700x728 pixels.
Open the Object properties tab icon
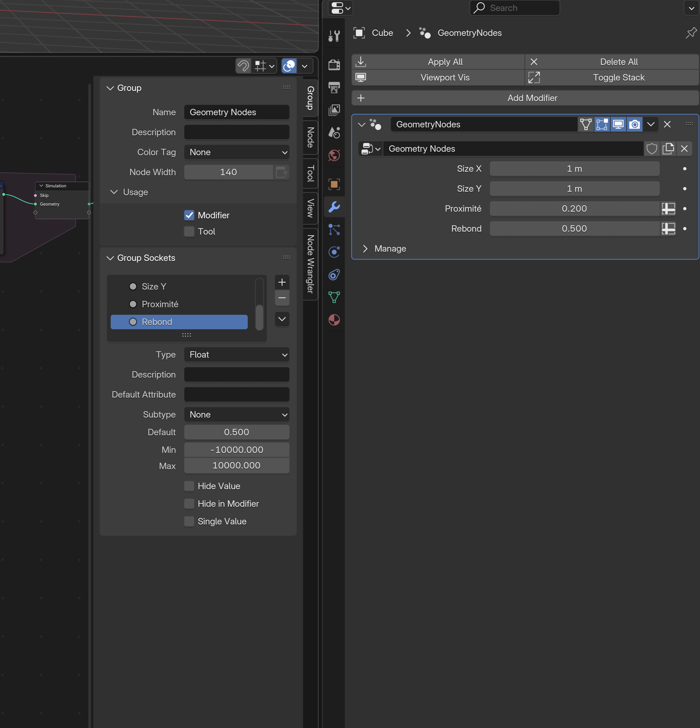click(x=334, y=184)
